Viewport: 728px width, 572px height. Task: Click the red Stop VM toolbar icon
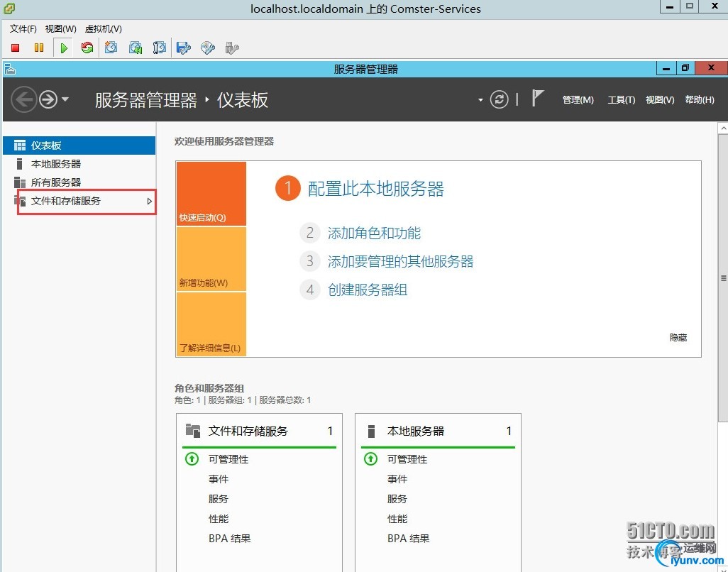click(16, 48)
